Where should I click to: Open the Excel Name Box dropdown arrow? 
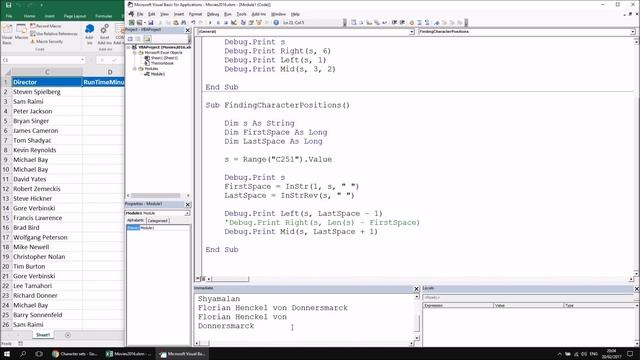pyautogui.click(x=82, y=60)
